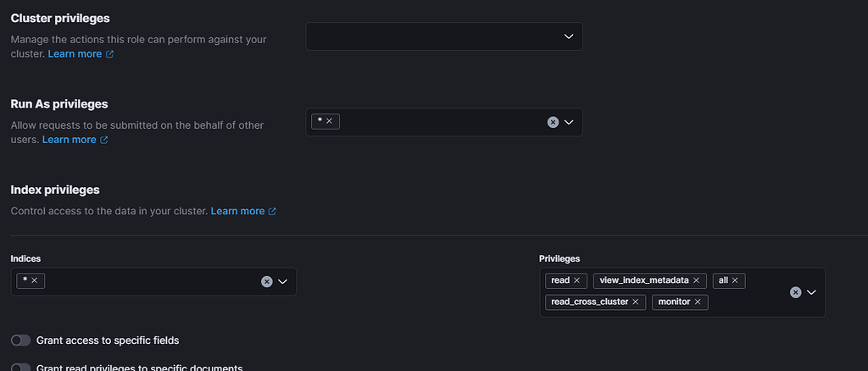Expand the Indices dropdown list

[283, 281]
